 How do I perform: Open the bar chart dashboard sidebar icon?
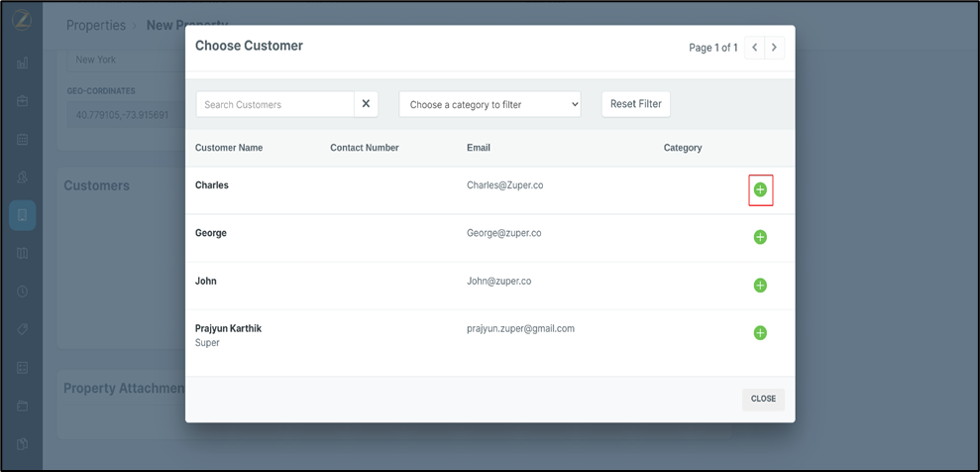(x=22, y=63)
